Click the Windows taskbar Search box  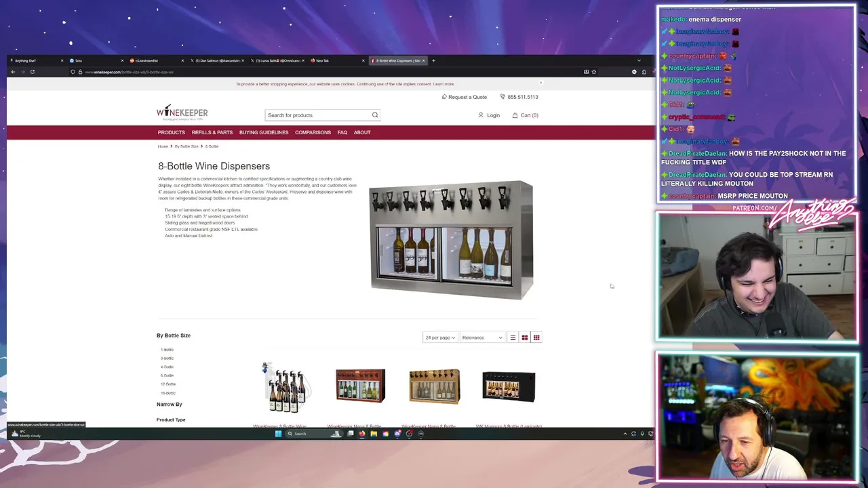pos(313,434)
